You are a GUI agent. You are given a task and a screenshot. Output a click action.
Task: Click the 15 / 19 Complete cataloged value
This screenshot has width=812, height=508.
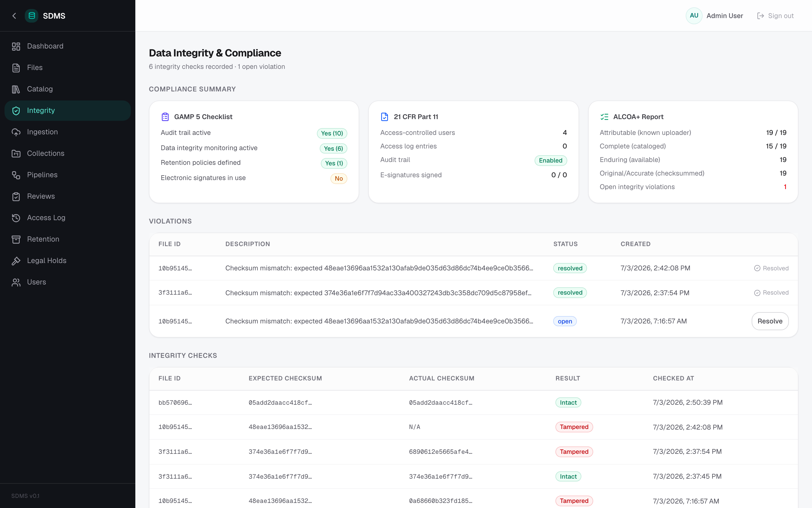(776, 146)
